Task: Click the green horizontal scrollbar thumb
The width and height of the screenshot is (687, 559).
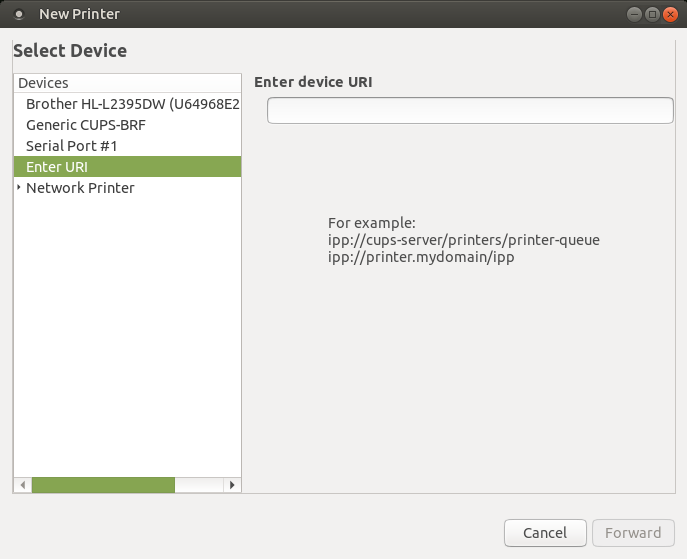Action: 103,485
